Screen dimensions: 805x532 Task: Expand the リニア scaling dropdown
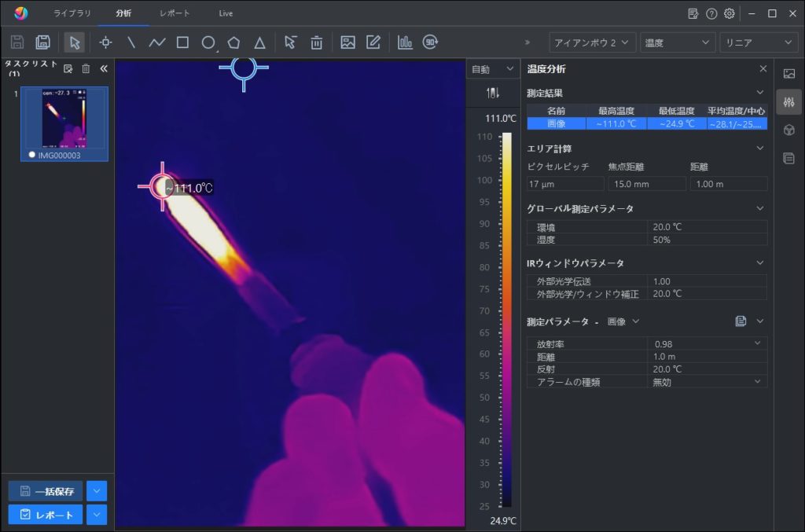[x=758, y=42]
